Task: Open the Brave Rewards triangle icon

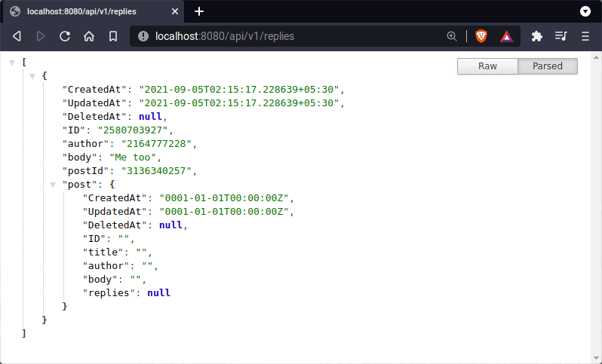Action: pos(506,36)
